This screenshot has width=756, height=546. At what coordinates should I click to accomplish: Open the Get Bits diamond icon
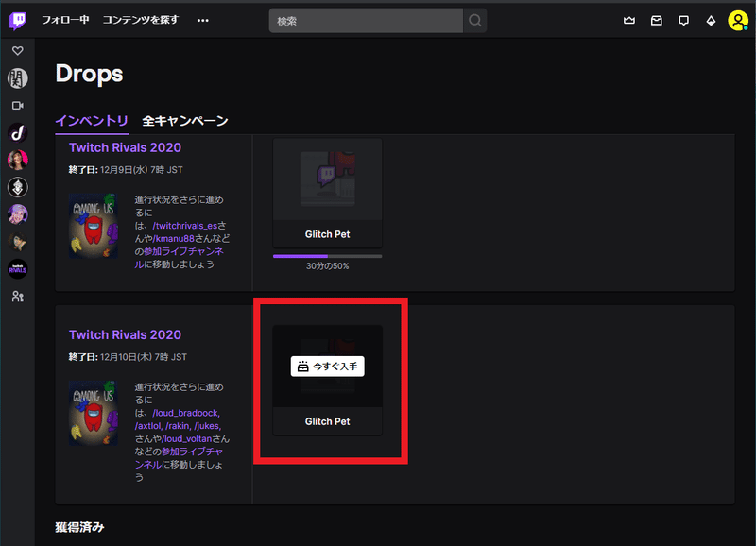[x=711, y=20]
